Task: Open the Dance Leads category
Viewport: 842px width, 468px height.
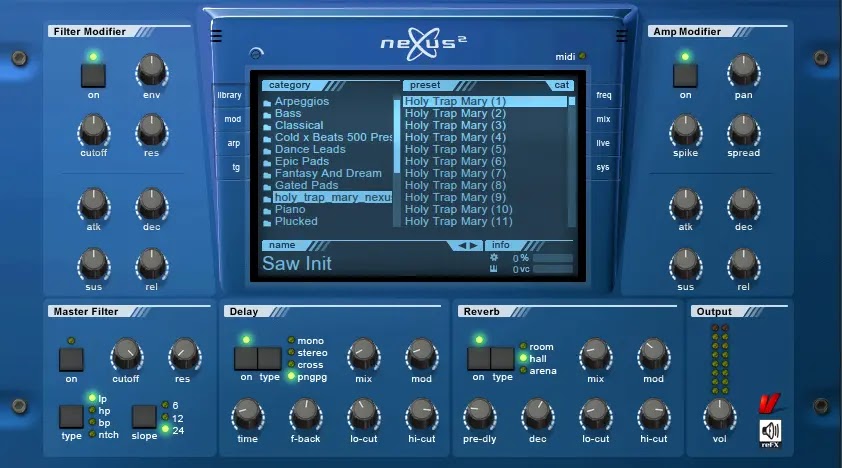Action: coord(310,149)
